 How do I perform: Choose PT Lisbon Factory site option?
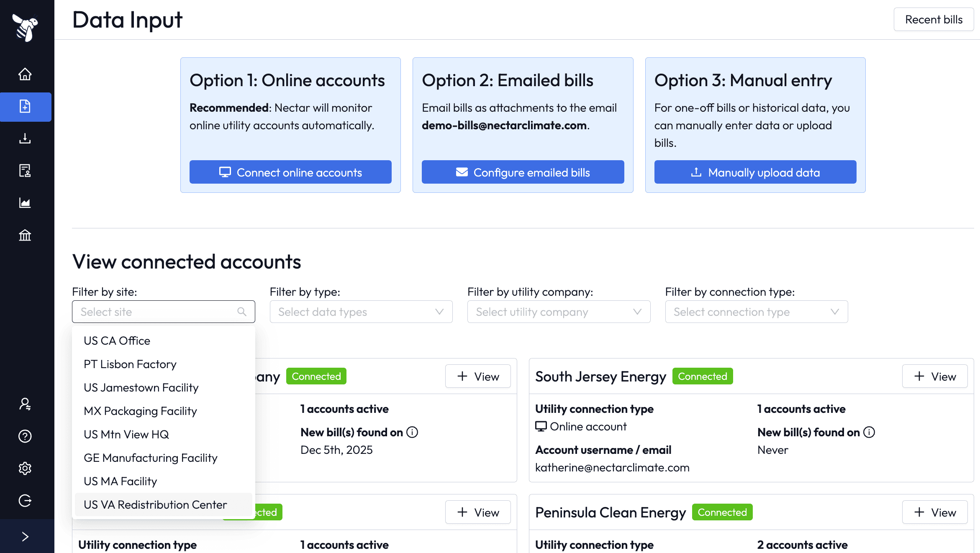pos(130,364)
